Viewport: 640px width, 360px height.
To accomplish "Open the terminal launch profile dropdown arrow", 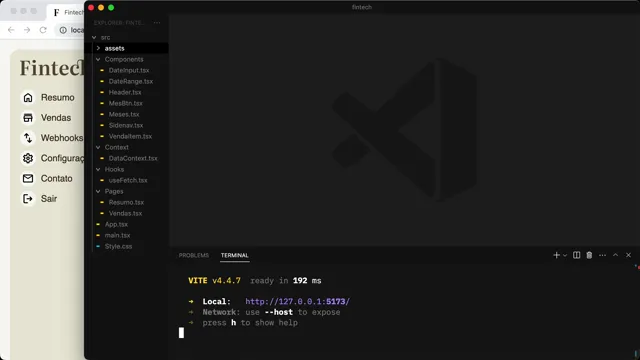I will click(x=565, y=256).
